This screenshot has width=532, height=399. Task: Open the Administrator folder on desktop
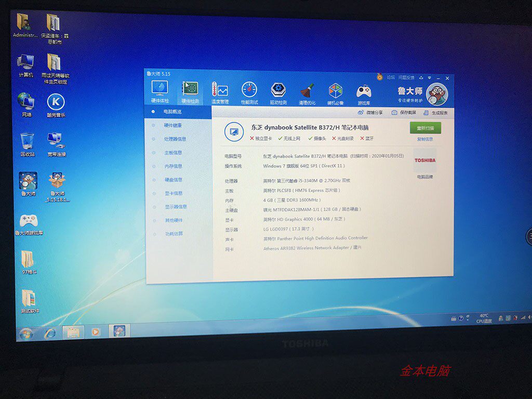[24, 25]
